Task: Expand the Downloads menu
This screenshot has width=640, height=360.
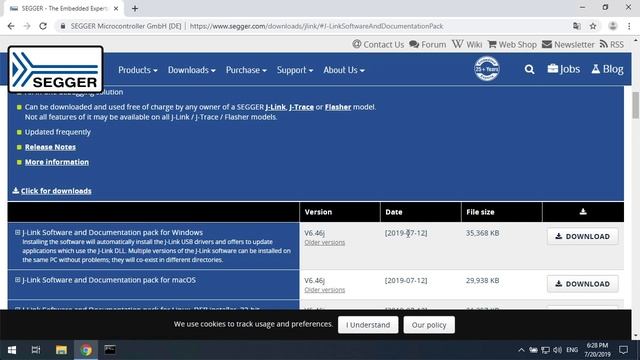Action: (191, 70)
